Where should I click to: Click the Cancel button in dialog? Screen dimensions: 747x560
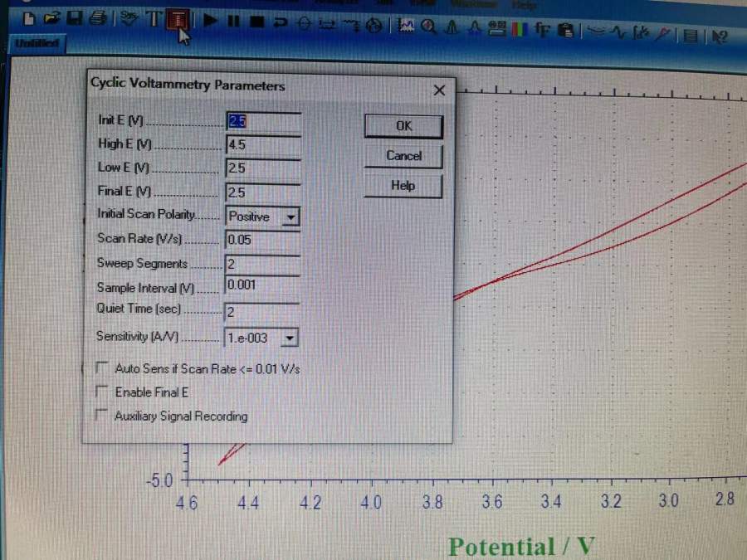[x=403, y=156]
